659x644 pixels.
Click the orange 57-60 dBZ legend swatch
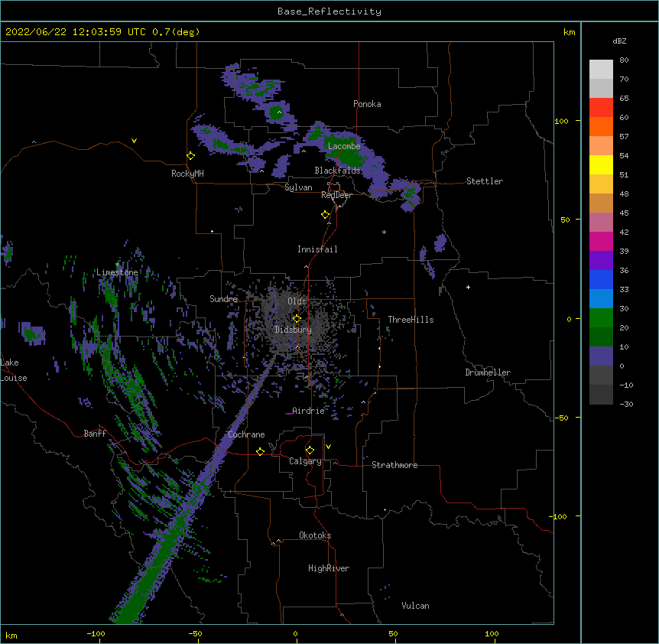pos(601,126)
